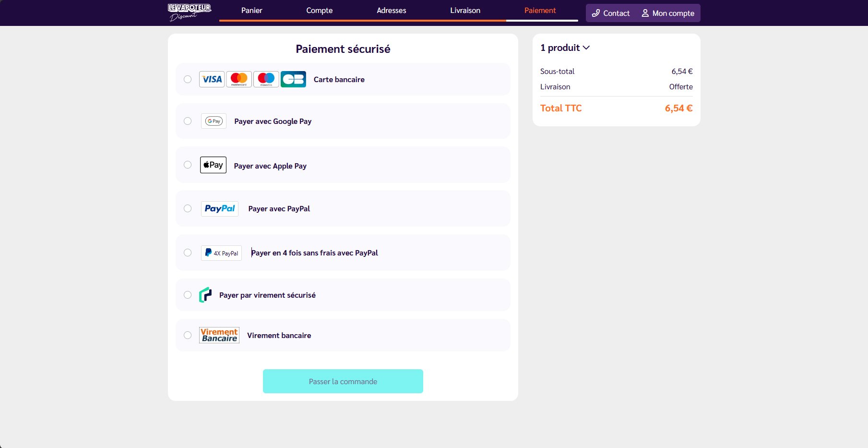Select the Carte bancaire radio button
Screen dimensions: 868x448
coord(188,79)
